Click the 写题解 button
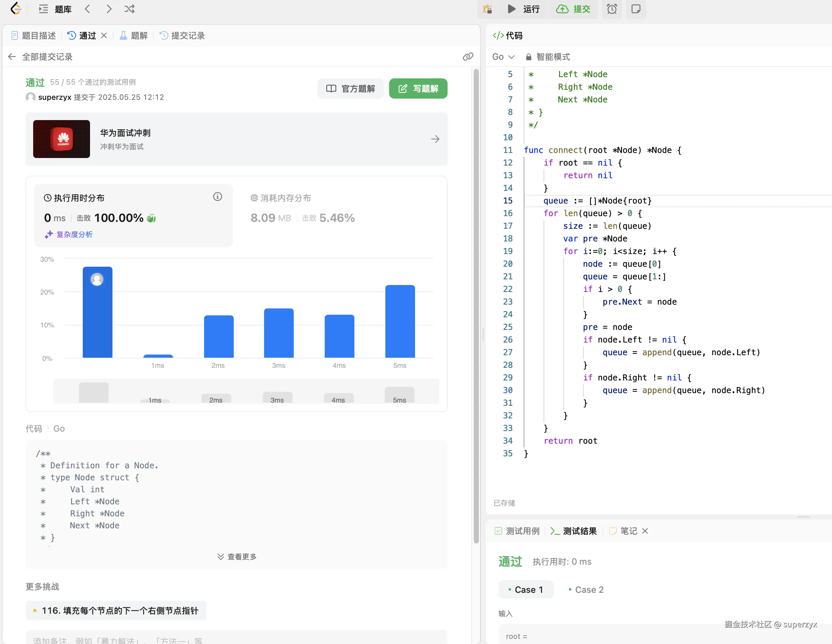 click(x=418, y=88)
